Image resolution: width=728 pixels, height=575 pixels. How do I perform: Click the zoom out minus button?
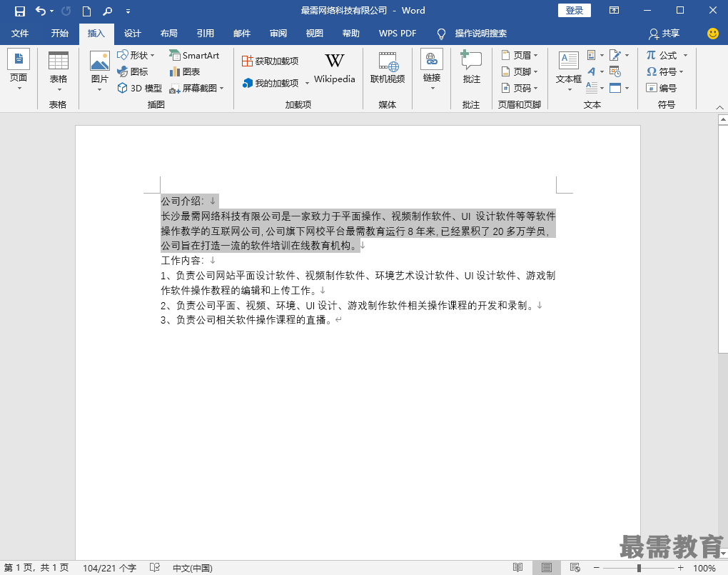tap(597, 568)
